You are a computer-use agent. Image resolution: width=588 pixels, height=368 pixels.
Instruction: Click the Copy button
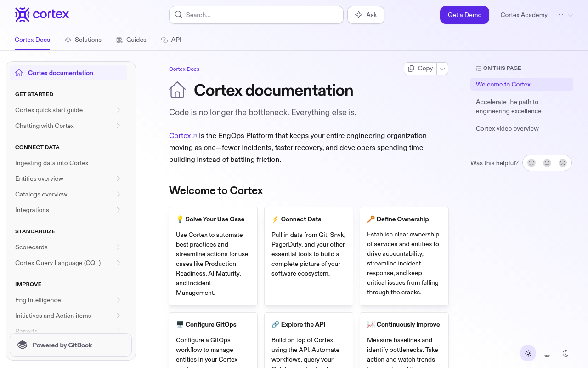point(420,69)
